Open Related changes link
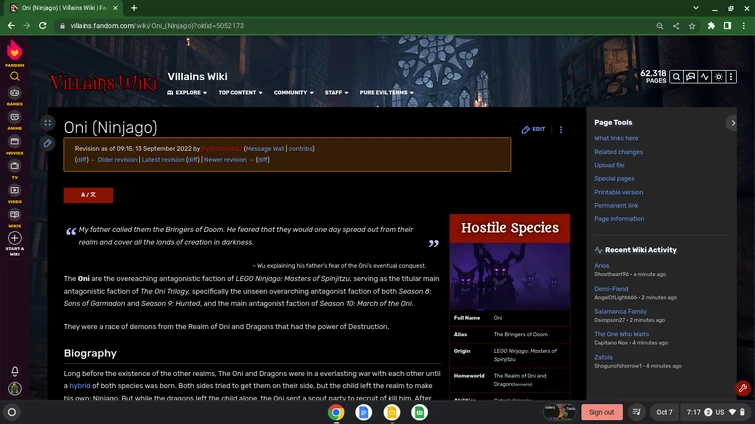This screenshot has height=424, width=755. (x=618, y=152)
